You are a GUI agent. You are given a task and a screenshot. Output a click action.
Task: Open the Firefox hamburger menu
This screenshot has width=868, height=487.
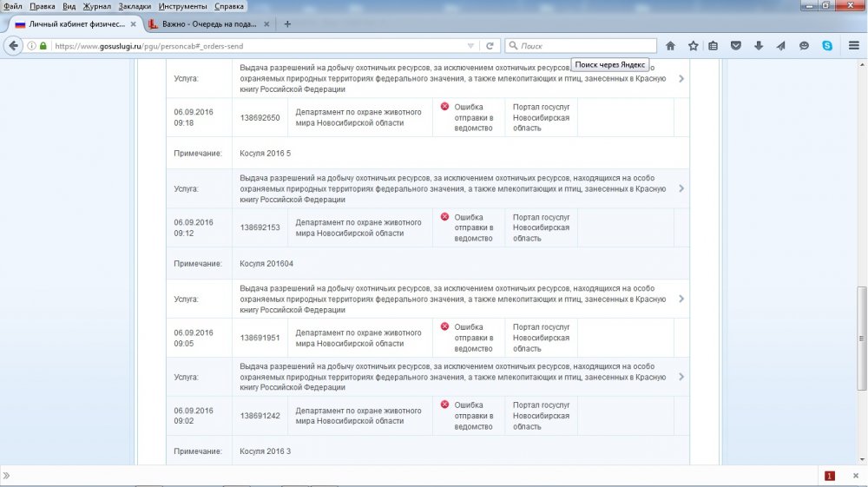(x=853, y=46)
